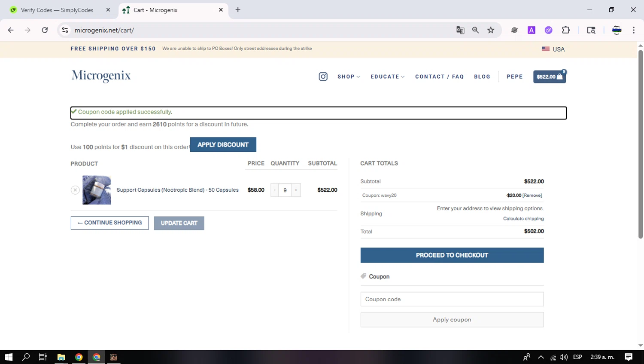Image resolution: width=644 pixels, height=364 pixels.
Task: Increase quantity with plus button
Action: pyautogui.click(x=296, y=190)
